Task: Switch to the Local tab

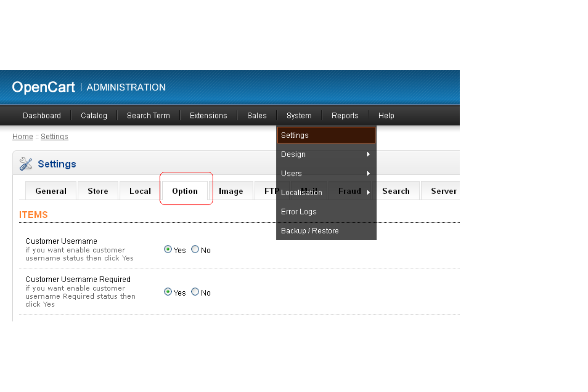Action: (x=140, y=191)
